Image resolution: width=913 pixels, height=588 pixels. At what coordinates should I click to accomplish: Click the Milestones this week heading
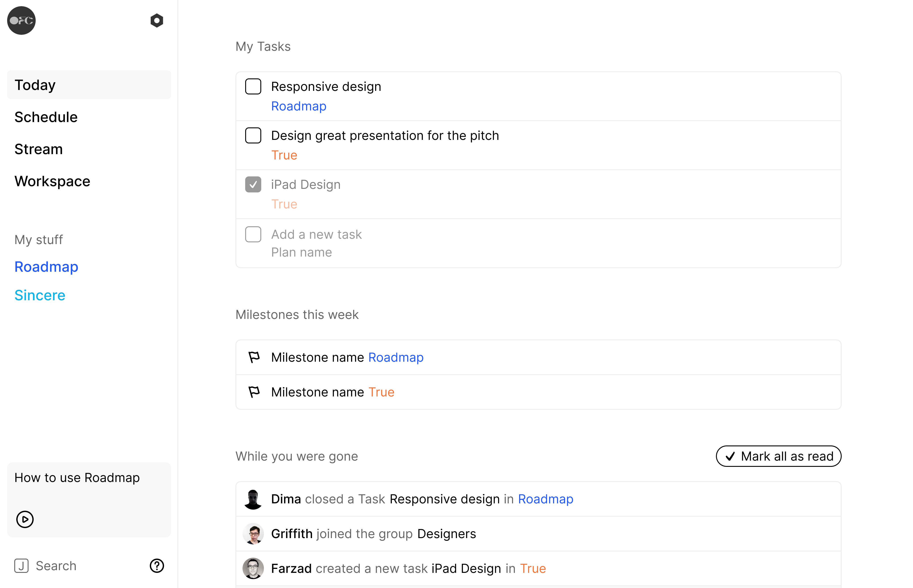pos(297,315)
